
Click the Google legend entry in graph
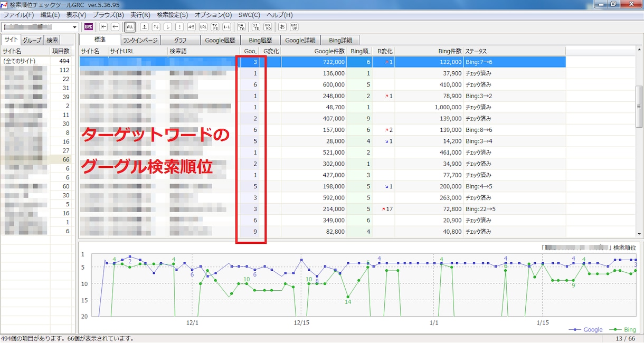point(586,329)
